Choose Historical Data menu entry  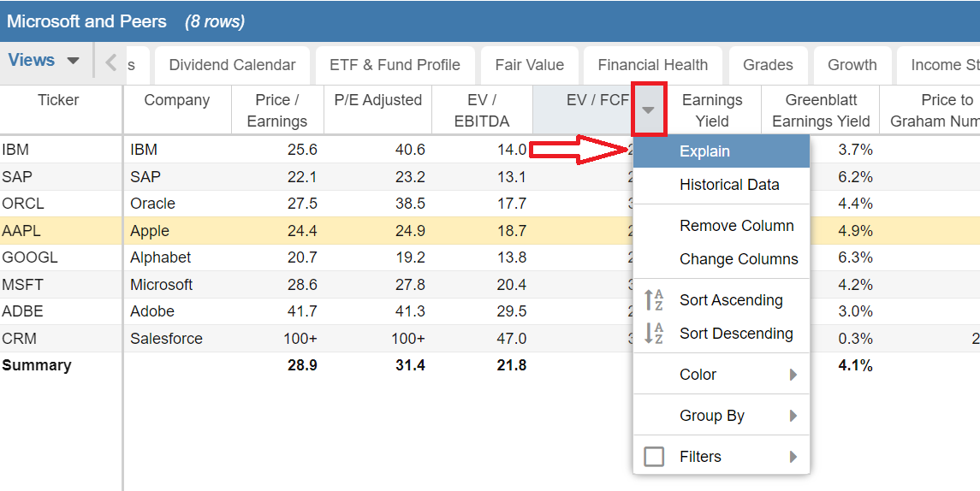[x=722, y=185]
